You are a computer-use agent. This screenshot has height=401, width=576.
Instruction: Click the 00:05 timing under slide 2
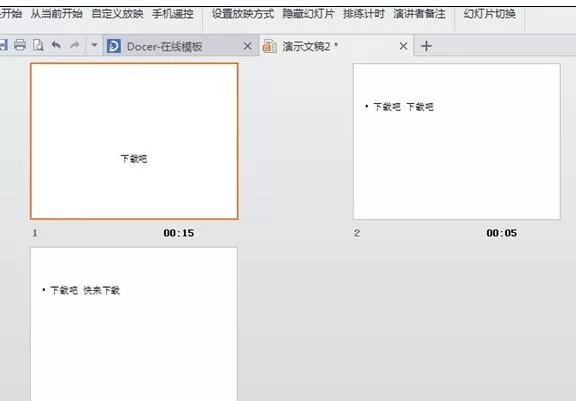pos(501,233)
